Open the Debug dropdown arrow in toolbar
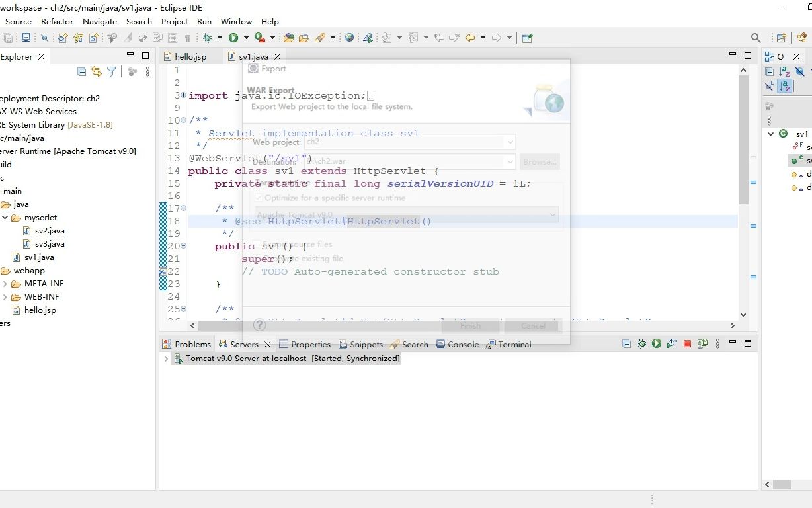Image resolution: width=812 pixels, height=508 pixels. (x=218, y=38)
